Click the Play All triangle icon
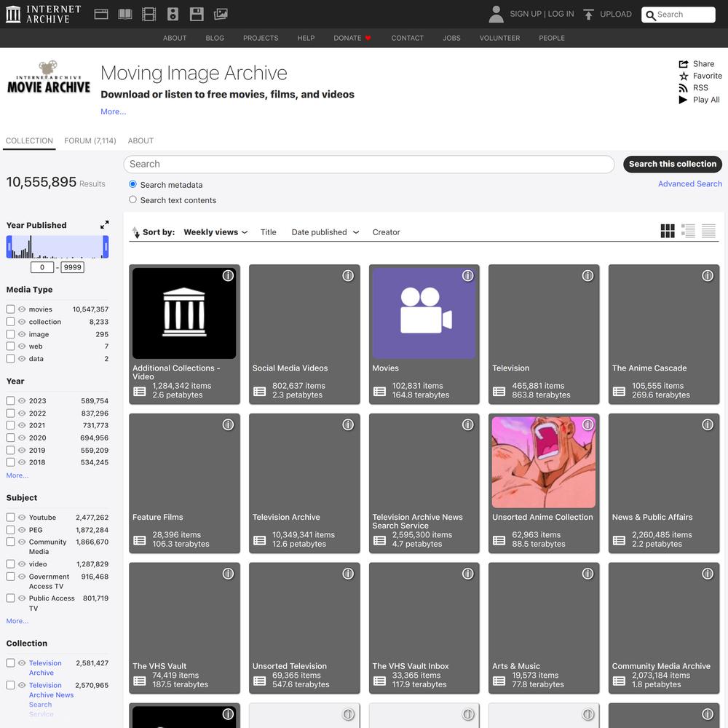Screen dimensions: 728x728 pyautogui.click(x=683, y=100)
